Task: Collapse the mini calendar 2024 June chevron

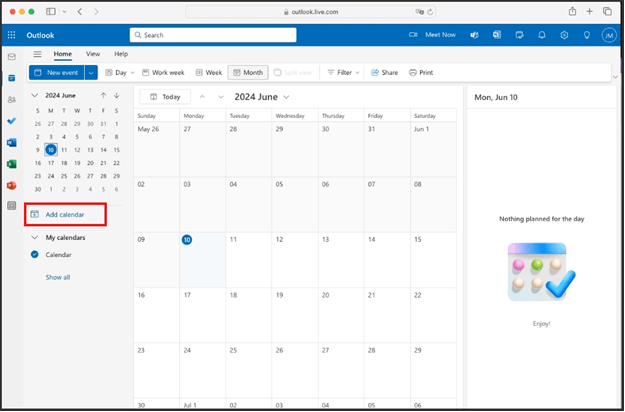Action: (x=35, y=95)
